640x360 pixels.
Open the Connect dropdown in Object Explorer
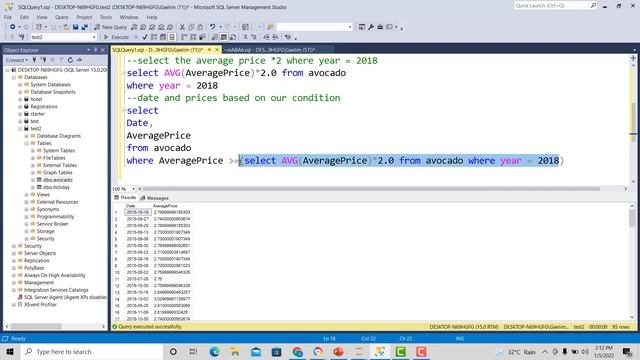[x=17, y=60]
